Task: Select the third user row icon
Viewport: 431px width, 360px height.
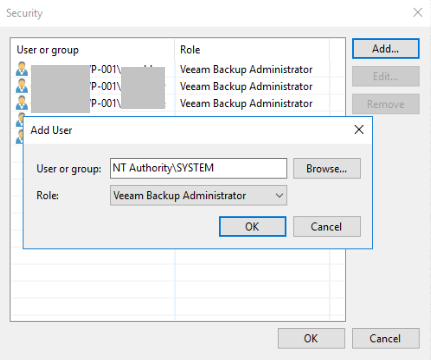Action: pos(22,103)
